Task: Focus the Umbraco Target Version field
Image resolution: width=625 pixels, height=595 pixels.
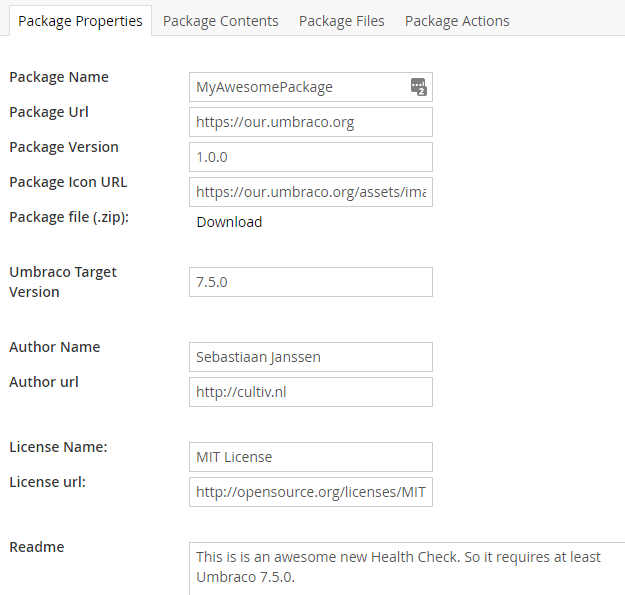Action: pos(311,282)
